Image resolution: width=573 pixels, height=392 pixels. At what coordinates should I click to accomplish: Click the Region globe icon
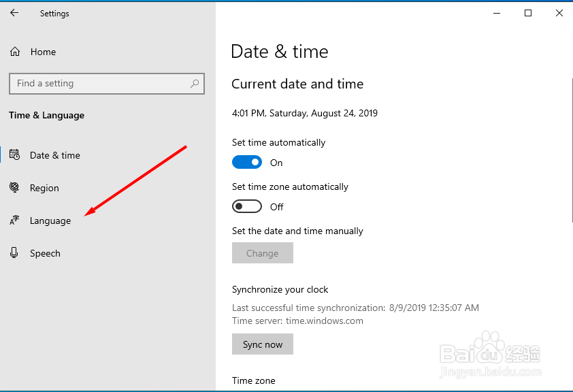click(x=14, y=187)
